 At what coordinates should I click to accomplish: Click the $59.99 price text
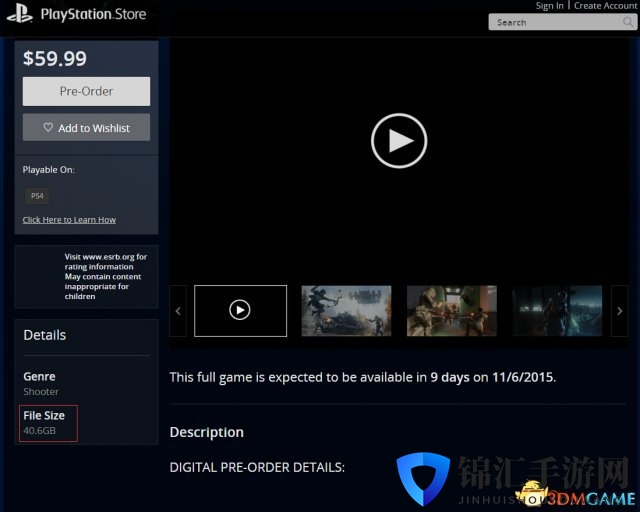tap(55, 58)
